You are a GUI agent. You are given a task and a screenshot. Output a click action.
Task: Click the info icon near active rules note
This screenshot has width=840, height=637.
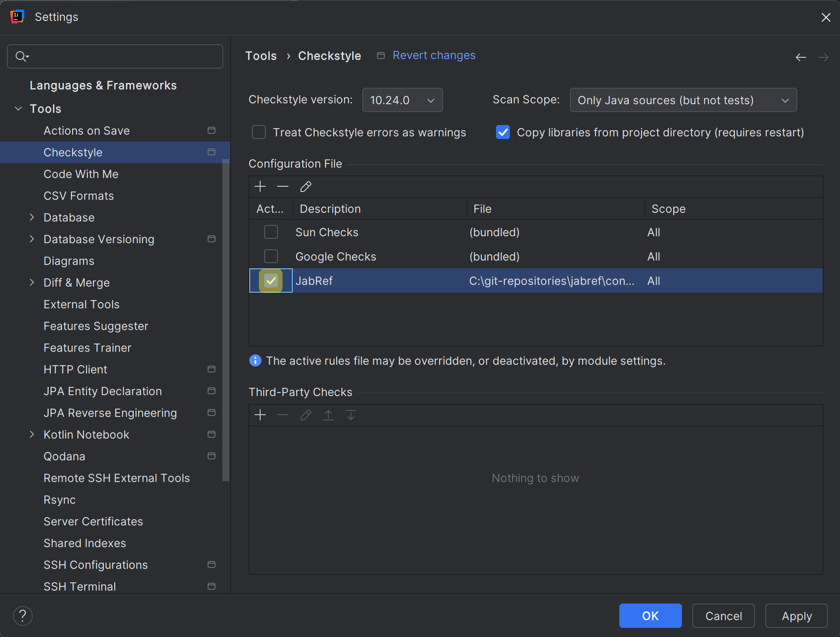pos(255,360)
